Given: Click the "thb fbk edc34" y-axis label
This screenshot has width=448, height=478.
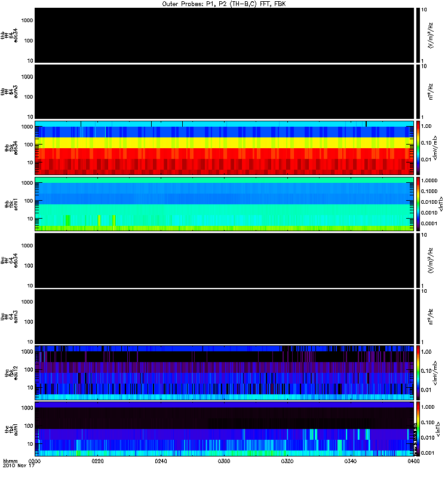Looking at the screenshot, I should [x=11, y=148].
